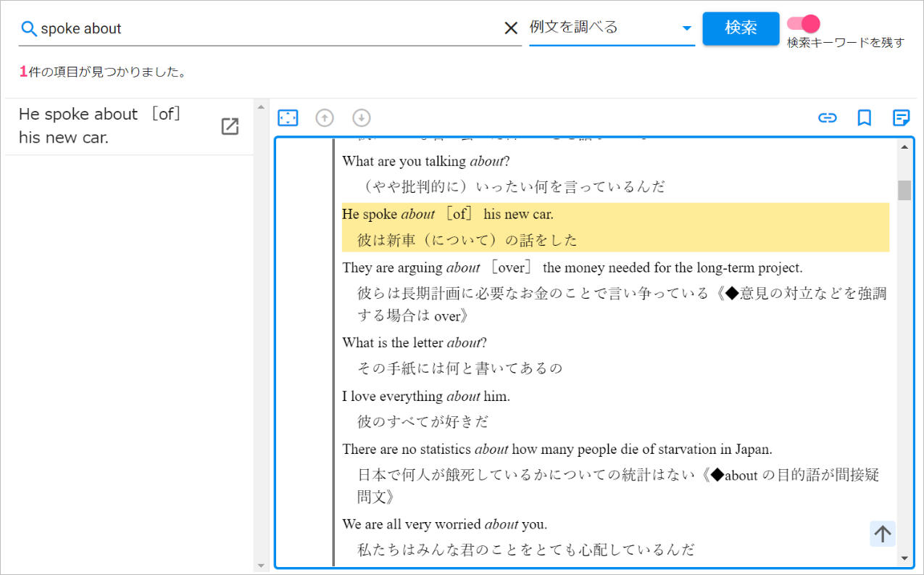This screenshot has height=575, width=924.
Task: Click content pane scroll down arrow
Action: coord(904,558)
